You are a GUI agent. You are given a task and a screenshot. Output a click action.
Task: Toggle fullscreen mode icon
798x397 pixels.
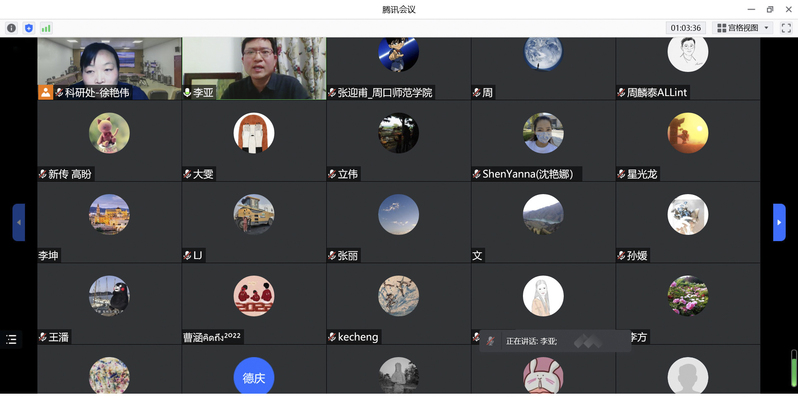(786, 28)
